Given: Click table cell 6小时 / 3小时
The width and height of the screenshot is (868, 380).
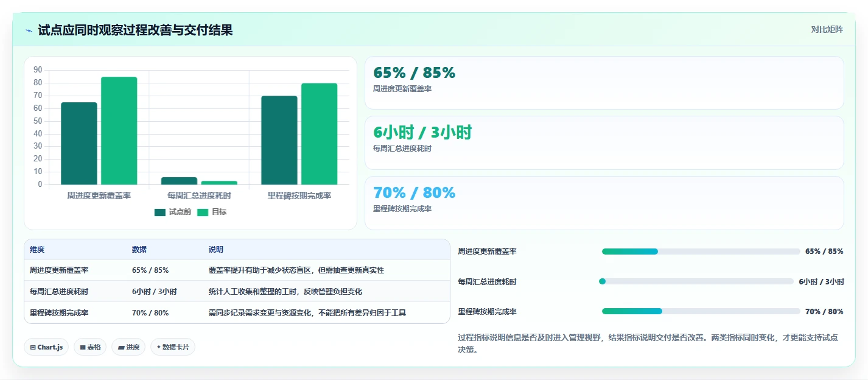Looking at the screenshot, I should pyautogui.click(x=155, y=292).
